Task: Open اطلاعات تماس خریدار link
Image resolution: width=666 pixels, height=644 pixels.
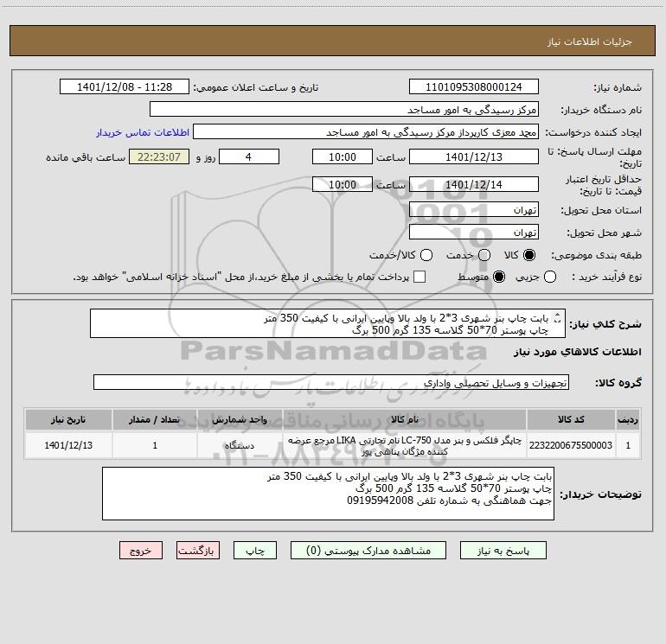Action: pos(143,132)
